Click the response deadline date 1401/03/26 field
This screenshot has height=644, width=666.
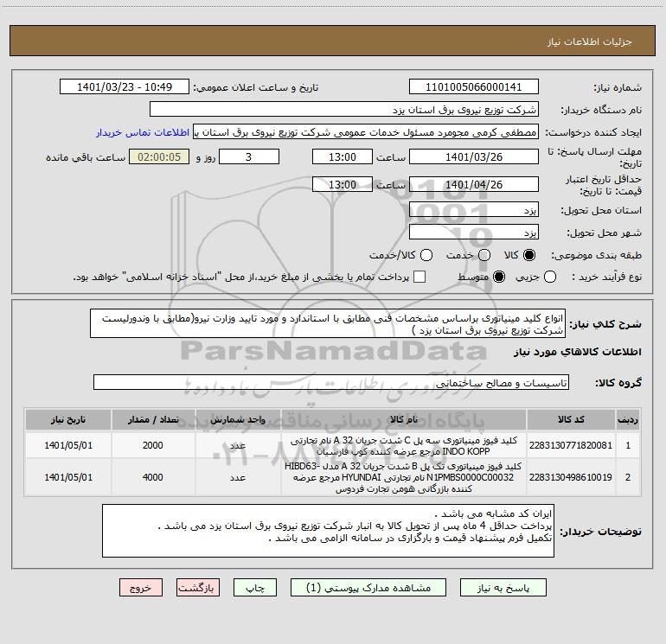pyautogui.click(x=474, y=157)
